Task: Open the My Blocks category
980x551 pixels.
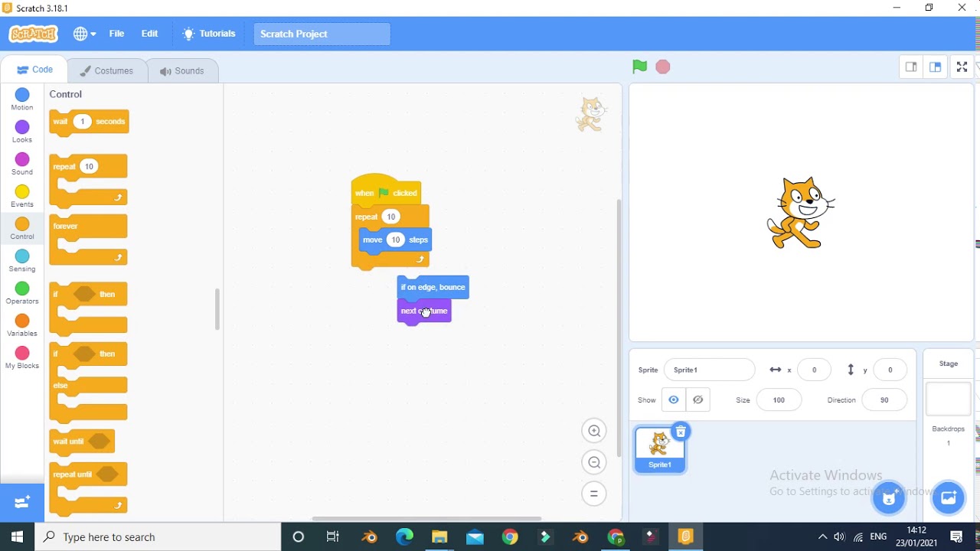Action: 22,357
